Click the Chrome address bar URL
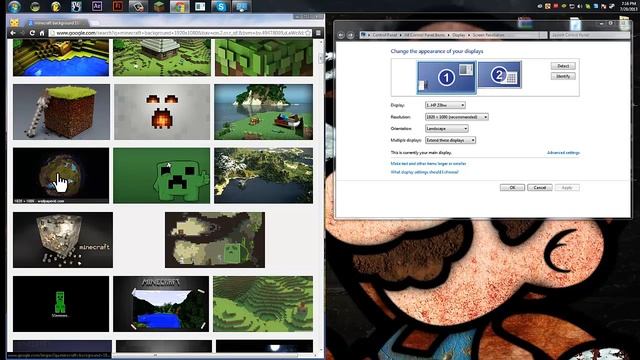Screen dimensions: 640x360 pos(180,33)
